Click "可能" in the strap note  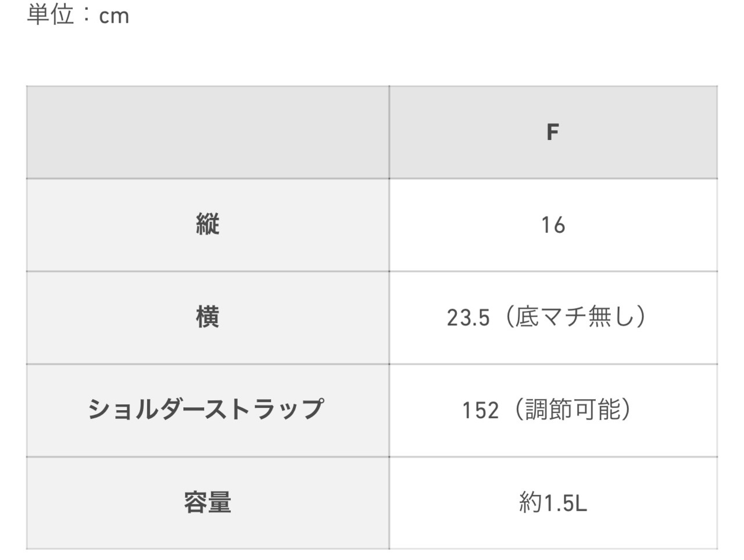[596, 410]
